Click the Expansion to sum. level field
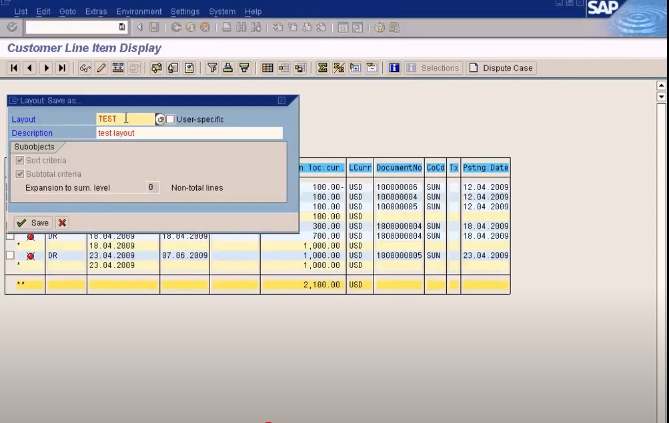 151,187
